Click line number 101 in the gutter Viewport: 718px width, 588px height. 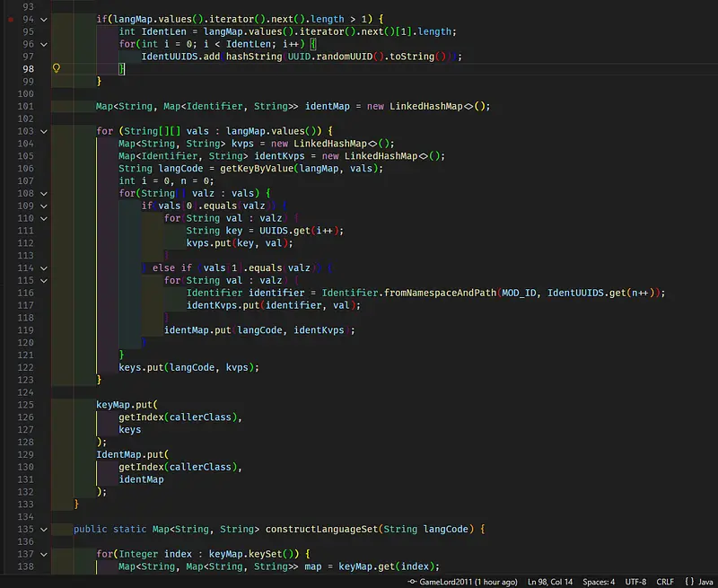(24, 106)
